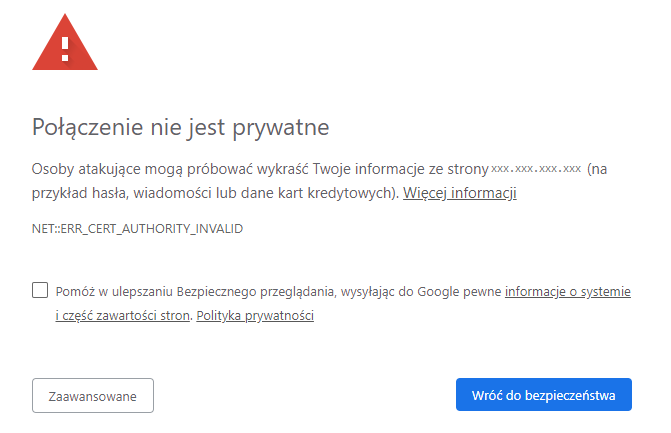Click the masked xxx.xxx.xxx.xxx site address
Viewport: 671px width, 433px height.
(x=536, y=168)
